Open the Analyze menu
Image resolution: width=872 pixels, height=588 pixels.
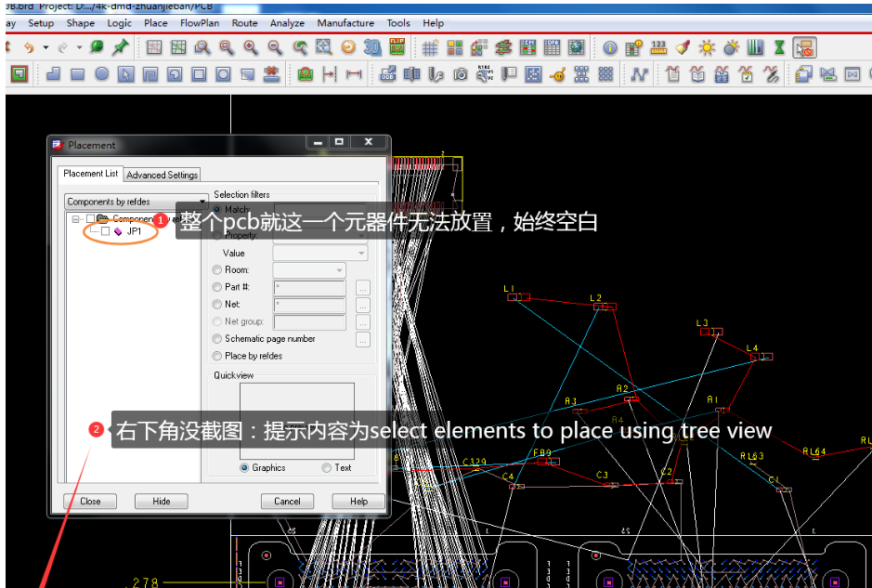[287, 23]
